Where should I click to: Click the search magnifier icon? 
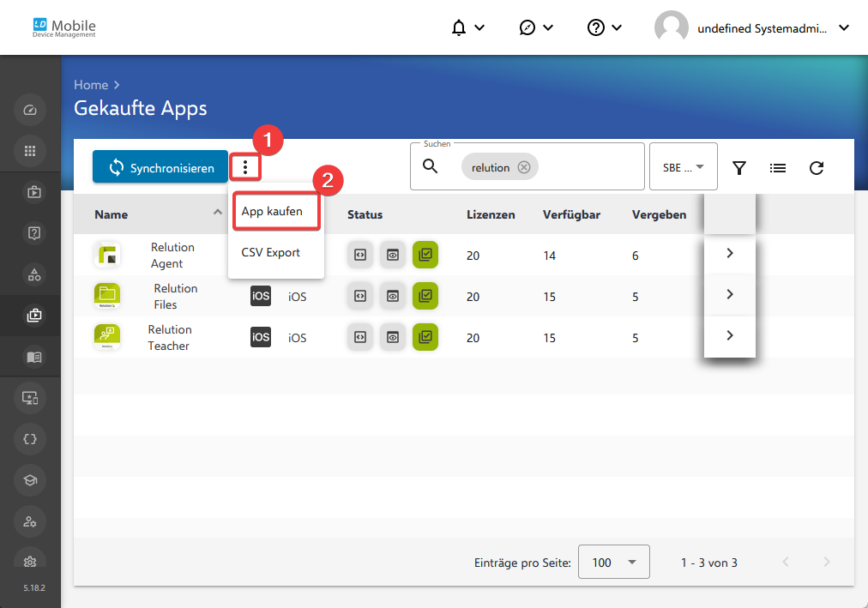430,166
